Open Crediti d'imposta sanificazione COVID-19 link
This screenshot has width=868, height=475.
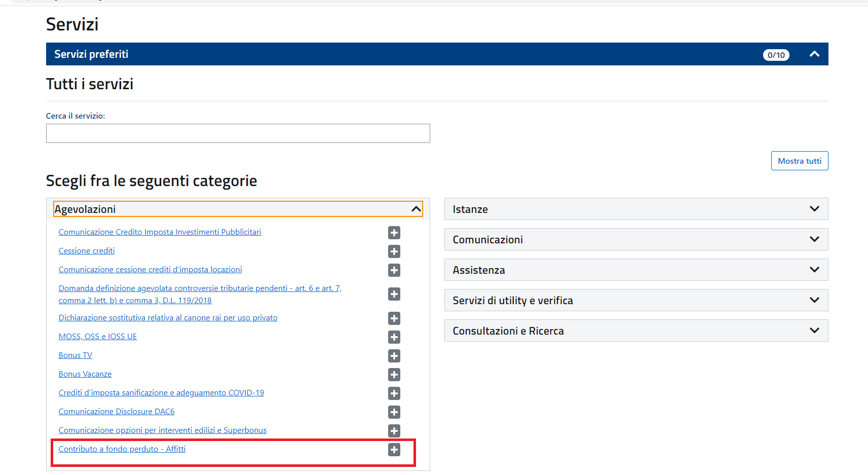click(161, 393)
